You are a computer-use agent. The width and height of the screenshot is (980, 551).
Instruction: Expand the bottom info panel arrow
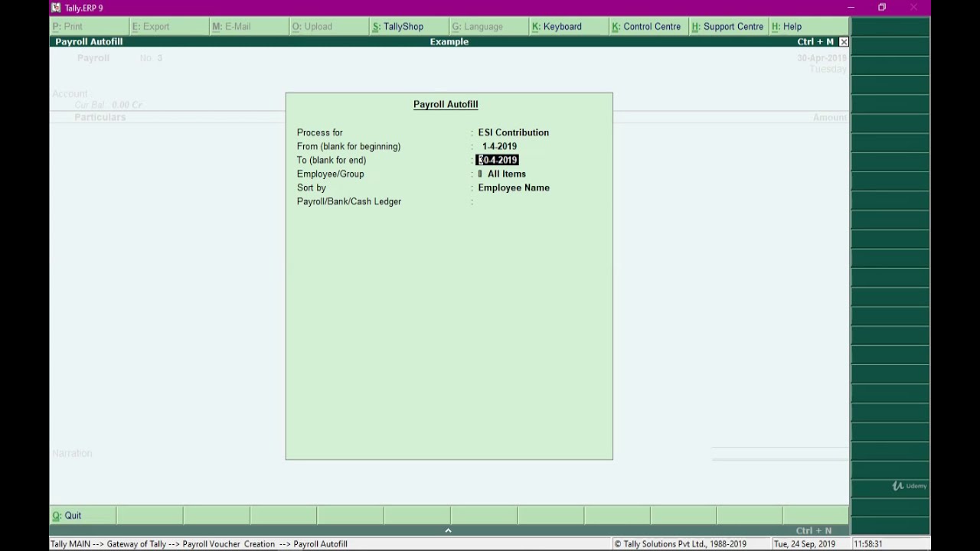tap(448, 530)
